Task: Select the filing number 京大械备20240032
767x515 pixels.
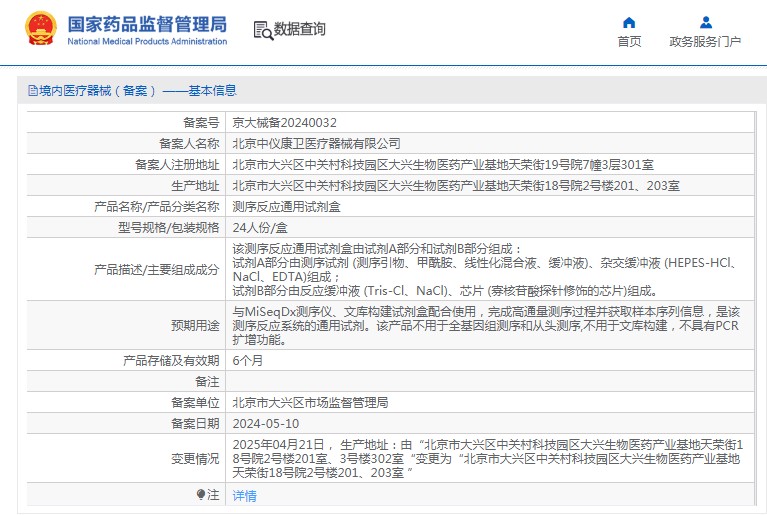Action: (x=285, y=122)
